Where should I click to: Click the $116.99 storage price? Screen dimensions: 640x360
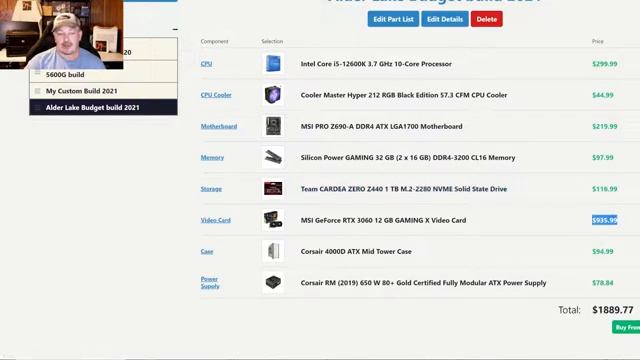(604, 189)
